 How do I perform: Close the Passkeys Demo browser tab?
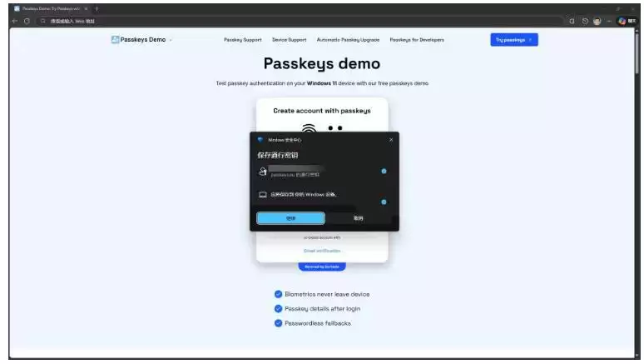[x=86, y=8]
